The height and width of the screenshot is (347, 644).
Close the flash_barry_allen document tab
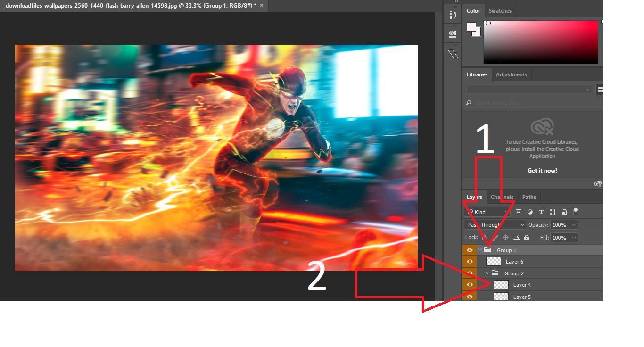click(x=261, y=5)
